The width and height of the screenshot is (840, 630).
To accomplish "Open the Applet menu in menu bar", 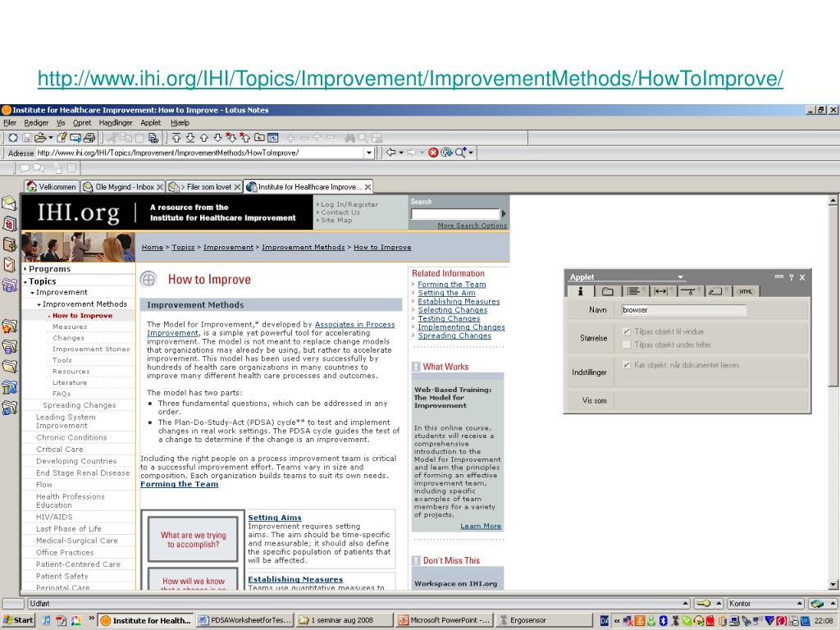I will 151,123.
